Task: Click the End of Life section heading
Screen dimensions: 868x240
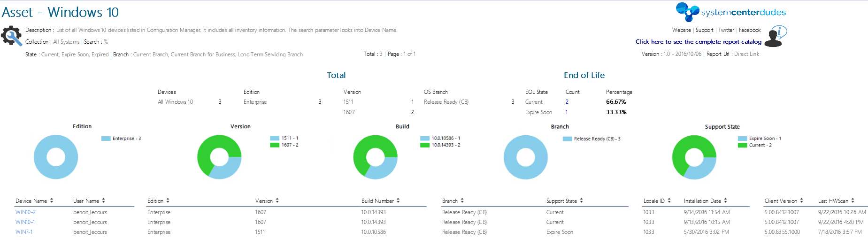Action: click(584, 75)
